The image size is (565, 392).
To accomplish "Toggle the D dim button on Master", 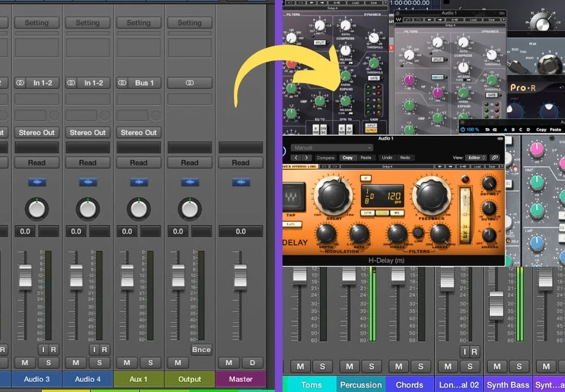I will point(253,363).
